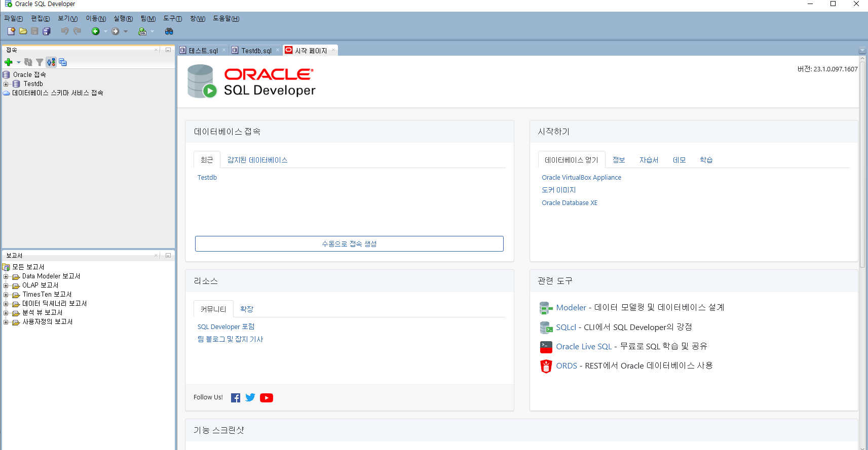
Task: Expand the 데이터 딕셔너리 보고서 node
Action: click(6, 304)
